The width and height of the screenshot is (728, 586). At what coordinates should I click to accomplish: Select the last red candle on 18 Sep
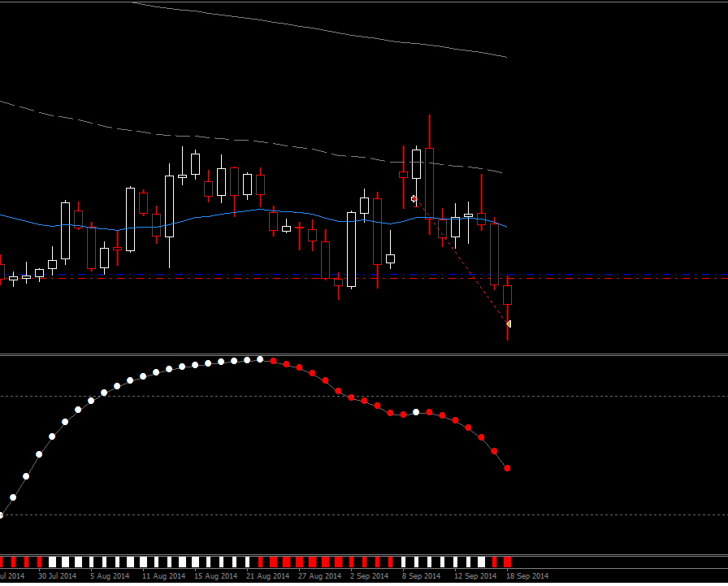508,295
